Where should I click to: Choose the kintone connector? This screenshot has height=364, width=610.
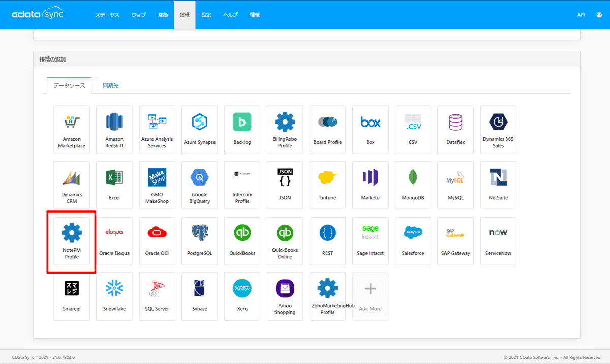coord(328,185)
